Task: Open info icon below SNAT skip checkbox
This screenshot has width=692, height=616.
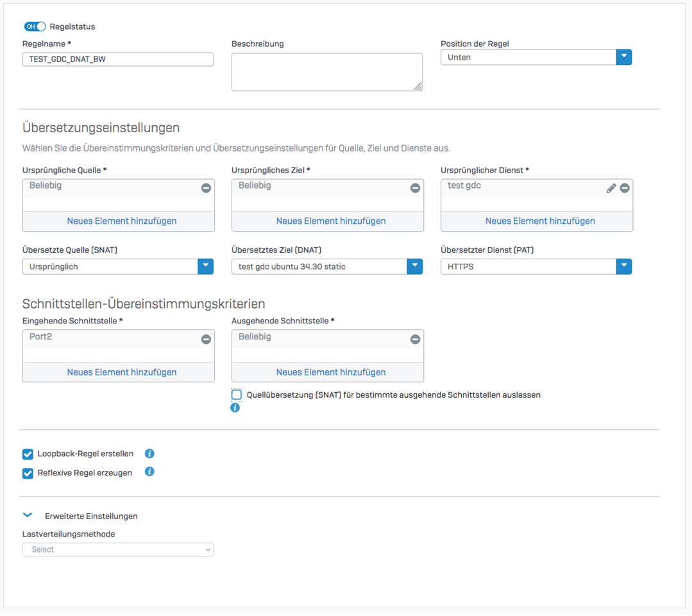Action: coord(235,407)
